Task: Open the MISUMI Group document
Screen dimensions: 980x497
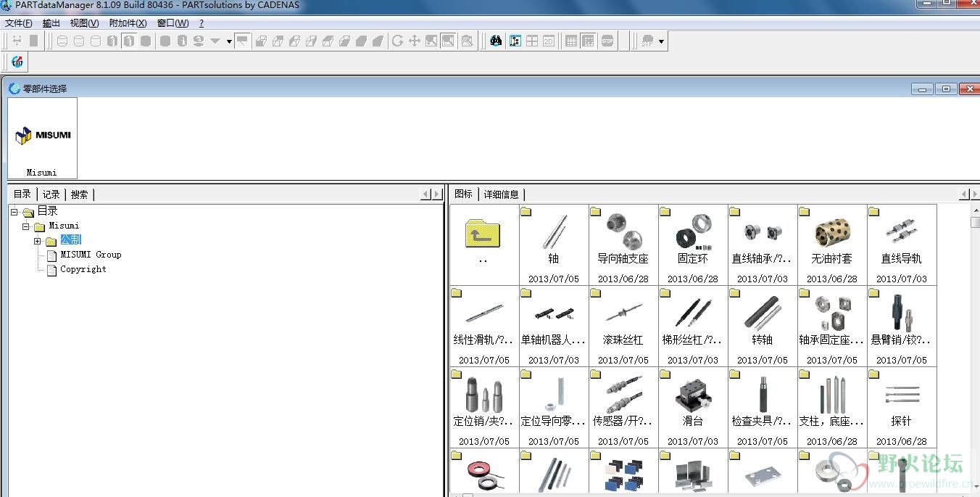Action: [x=91, y=255]
